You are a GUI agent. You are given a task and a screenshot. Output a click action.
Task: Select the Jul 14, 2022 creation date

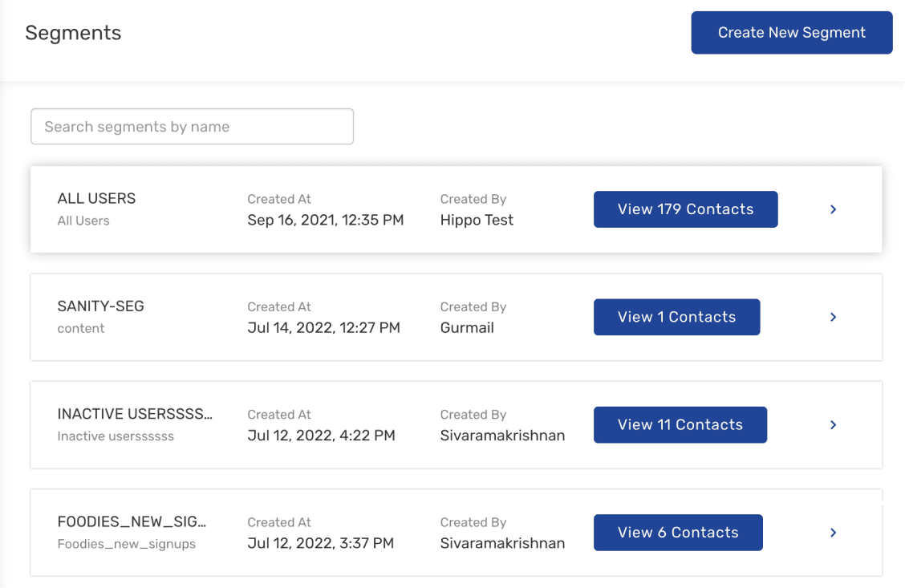(x=323, y=328)
